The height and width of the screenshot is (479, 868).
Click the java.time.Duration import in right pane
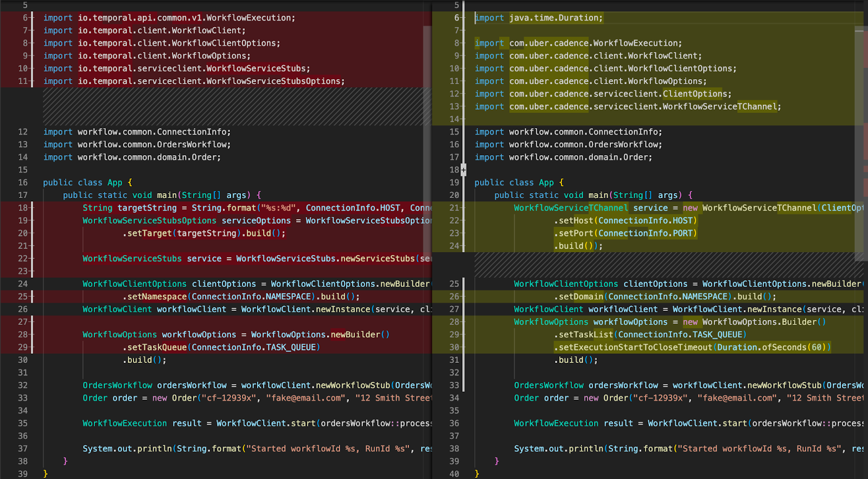tap(555, 18)
